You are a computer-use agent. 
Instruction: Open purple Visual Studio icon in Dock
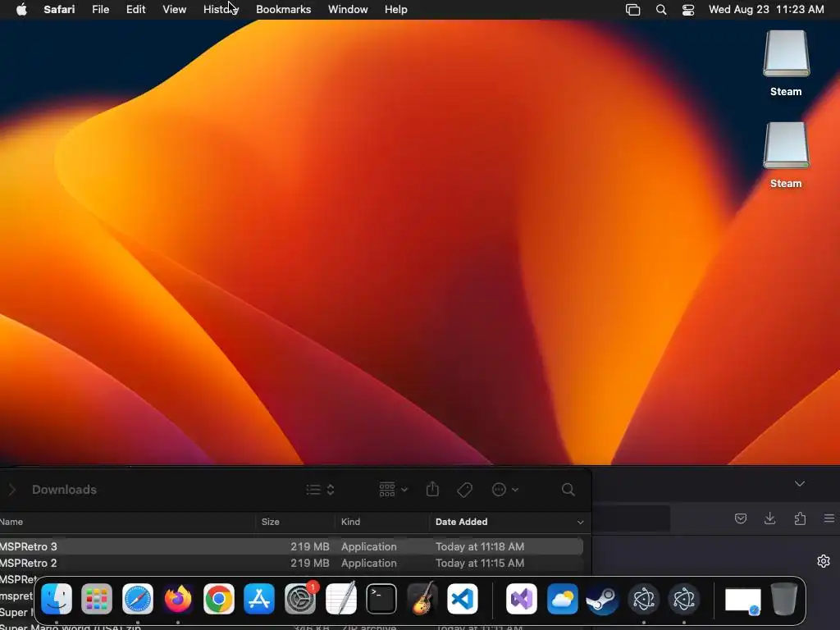(x=522, y=599)
